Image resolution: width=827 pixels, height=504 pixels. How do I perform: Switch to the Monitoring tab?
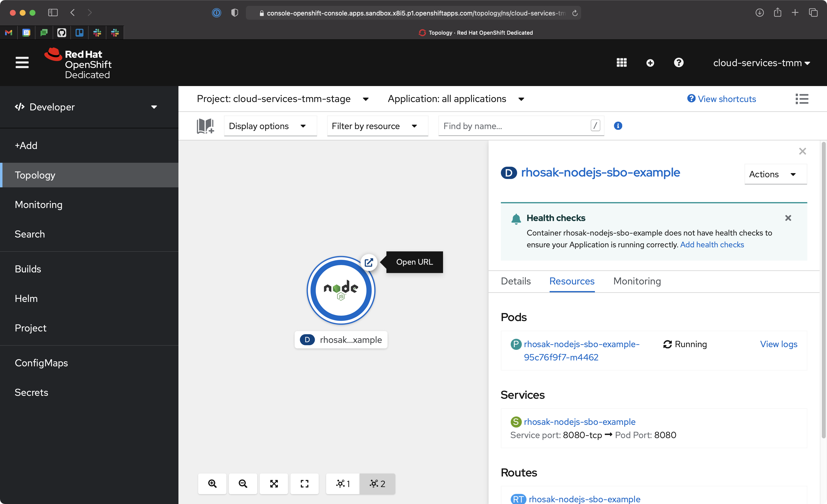coord(637,281)
